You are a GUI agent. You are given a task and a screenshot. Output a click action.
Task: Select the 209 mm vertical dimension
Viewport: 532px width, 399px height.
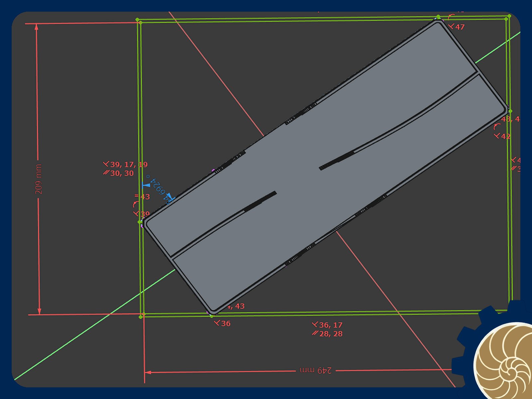tap(39, 179)
